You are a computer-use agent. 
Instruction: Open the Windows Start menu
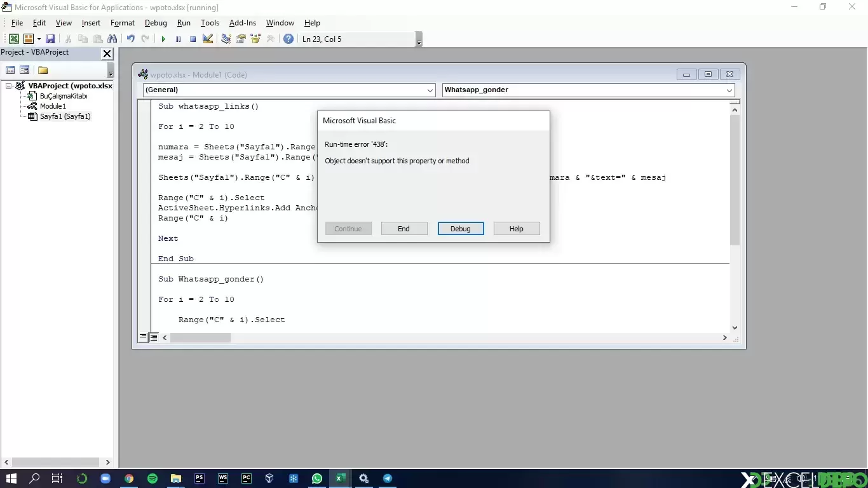click(11, 478)
